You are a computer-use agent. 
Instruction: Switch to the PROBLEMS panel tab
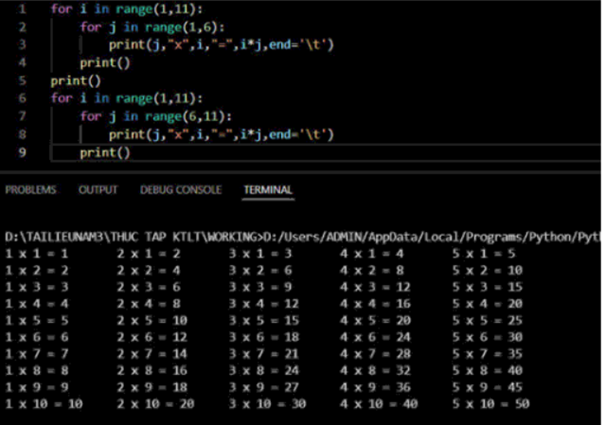[x=30, y=190]
